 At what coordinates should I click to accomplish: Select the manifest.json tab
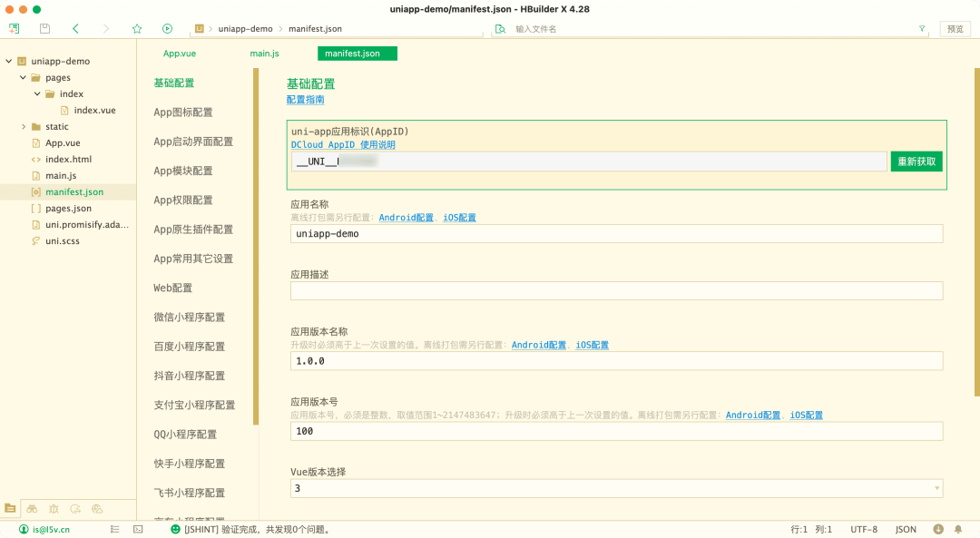[357, 54]
